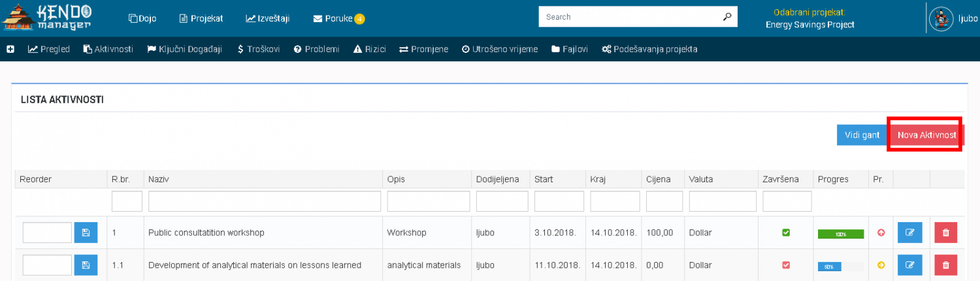The width and height of the screenshot is (980, 281).
Task: Open Podešavanja projekta settings
Action: coord(649,49)
